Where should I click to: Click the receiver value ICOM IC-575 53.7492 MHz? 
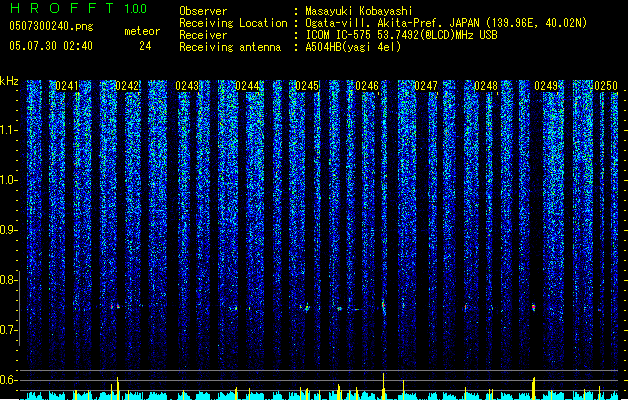click(x=401, y=35)
